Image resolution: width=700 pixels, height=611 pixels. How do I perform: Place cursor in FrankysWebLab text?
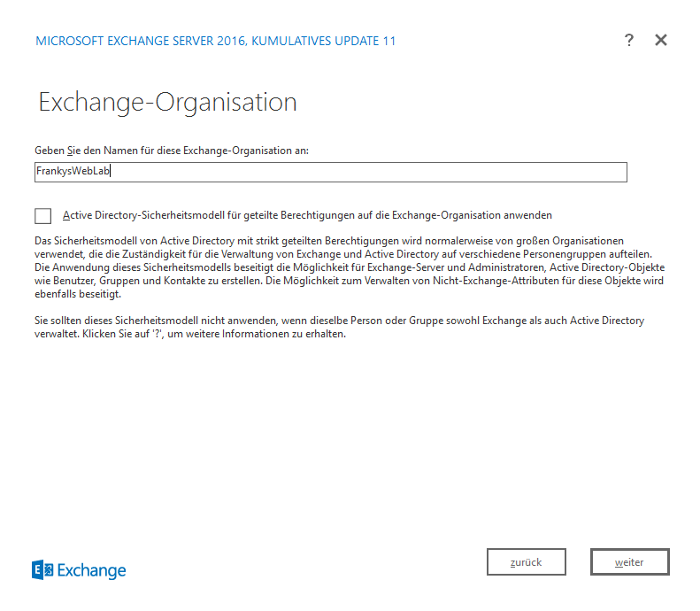[x=73, y=171]
